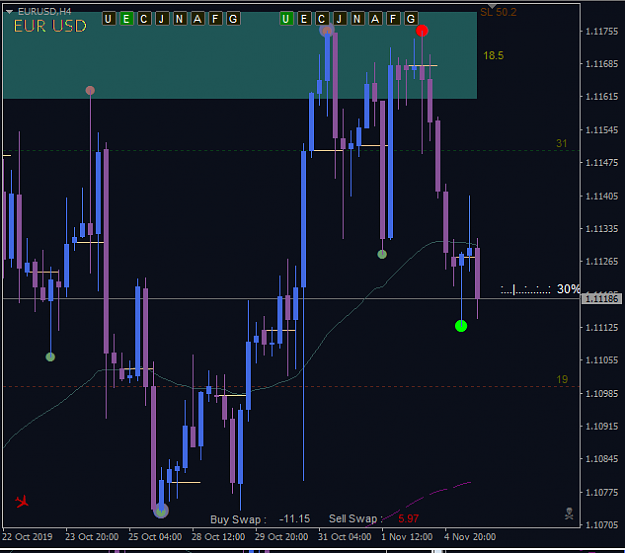
Task: Click the dotted meter gauge beside 30%
Action: point(525,290)
